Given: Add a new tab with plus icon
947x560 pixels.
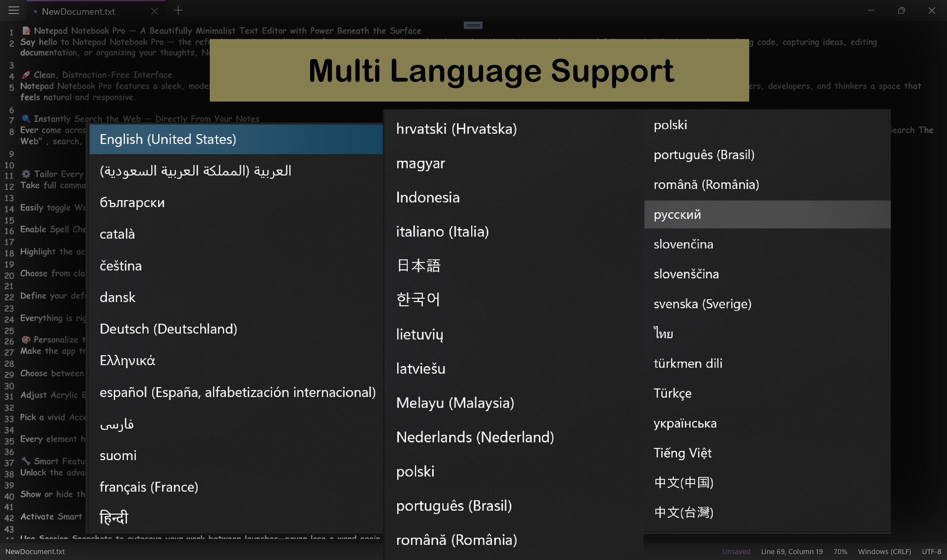Looking at the screenshot, I should coord(178,11).
